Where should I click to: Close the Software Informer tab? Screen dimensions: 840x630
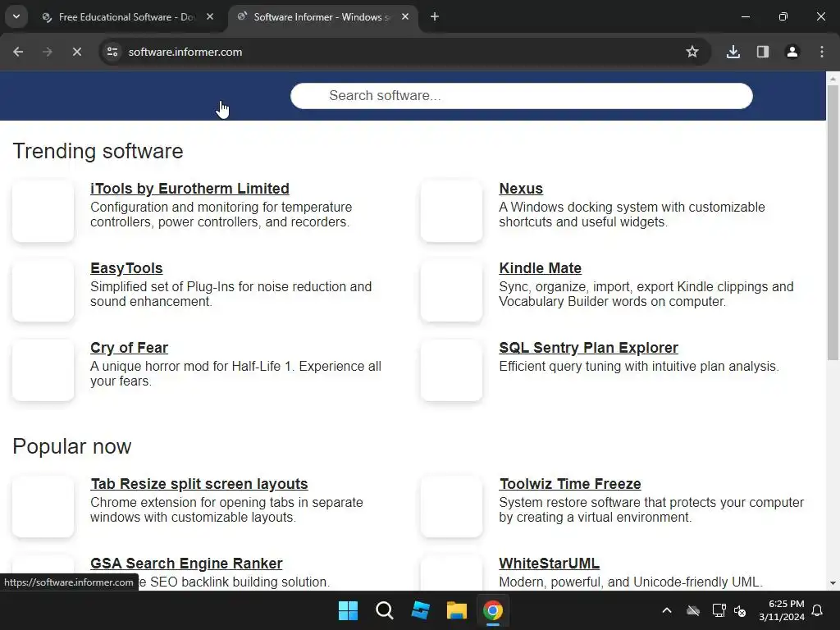click(405, 16)
